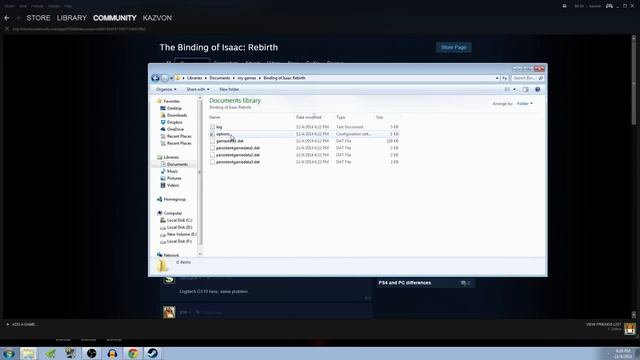Click the Store Page button
Image resolution: width=640 pixels, height=360 pixels.
(453, 47)
